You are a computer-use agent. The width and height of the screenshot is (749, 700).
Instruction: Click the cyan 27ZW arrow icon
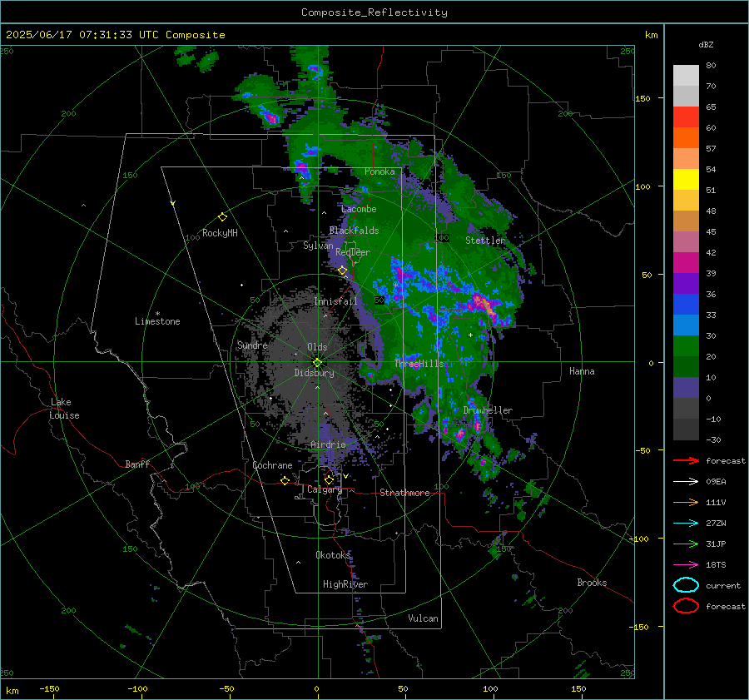(686, 524)
